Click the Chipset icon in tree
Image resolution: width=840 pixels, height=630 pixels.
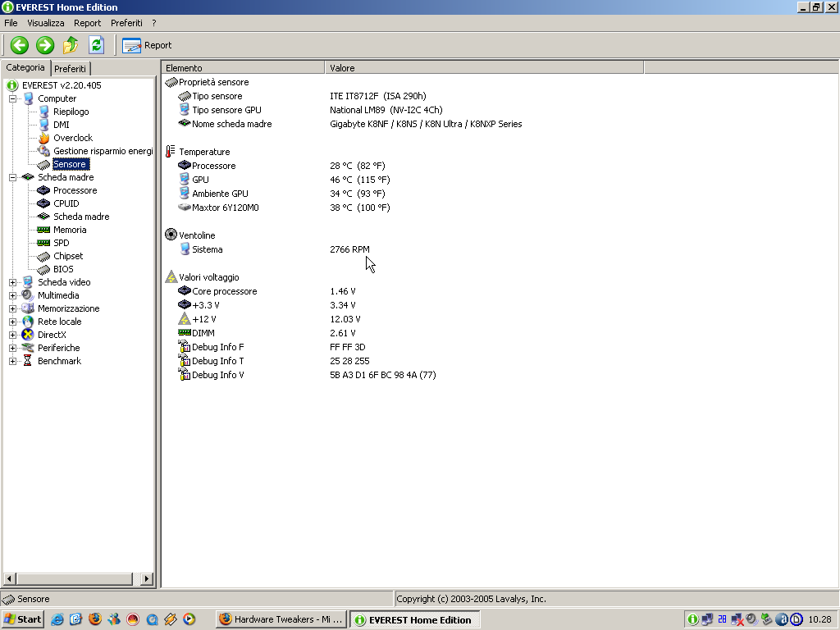[x=43, y=256]
